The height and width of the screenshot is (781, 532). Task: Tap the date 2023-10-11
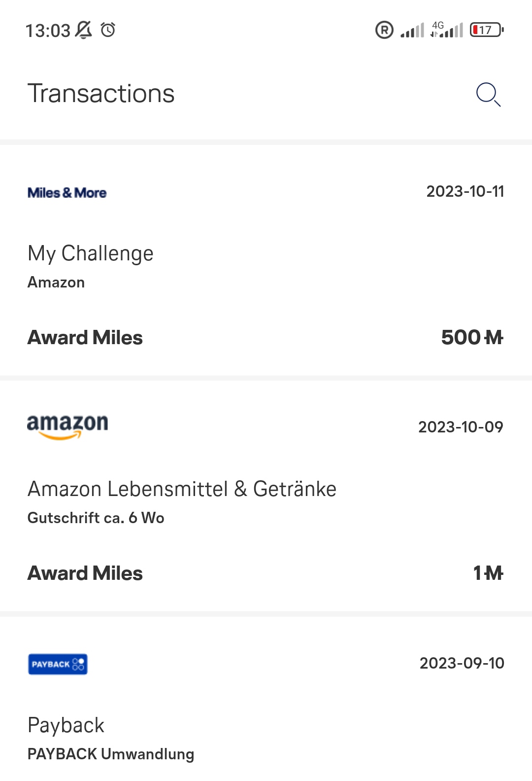click(x=465, y=191)
